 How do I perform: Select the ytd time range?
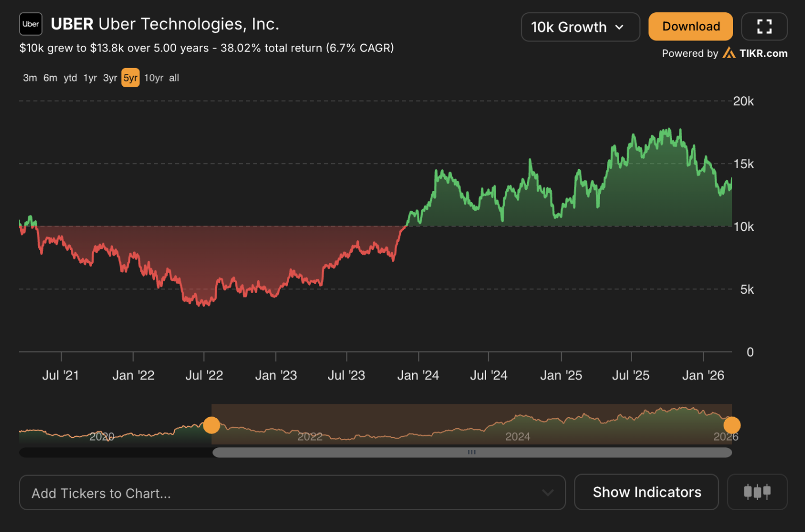(x=70, y=78)
